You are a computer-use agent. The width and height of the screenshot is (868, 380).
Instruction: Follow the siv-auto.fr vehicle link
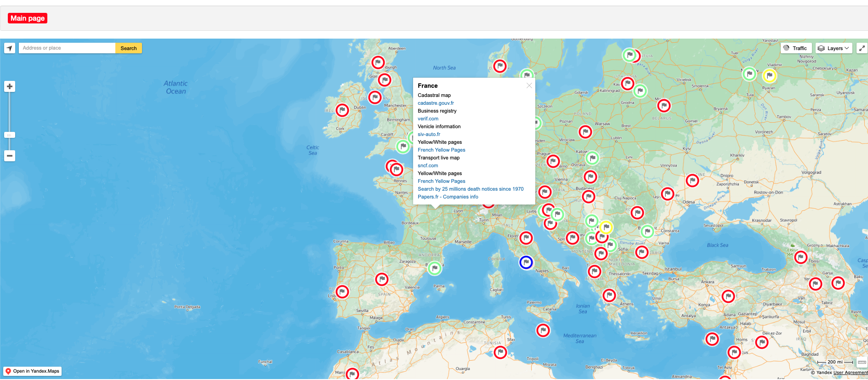(429, 135)
